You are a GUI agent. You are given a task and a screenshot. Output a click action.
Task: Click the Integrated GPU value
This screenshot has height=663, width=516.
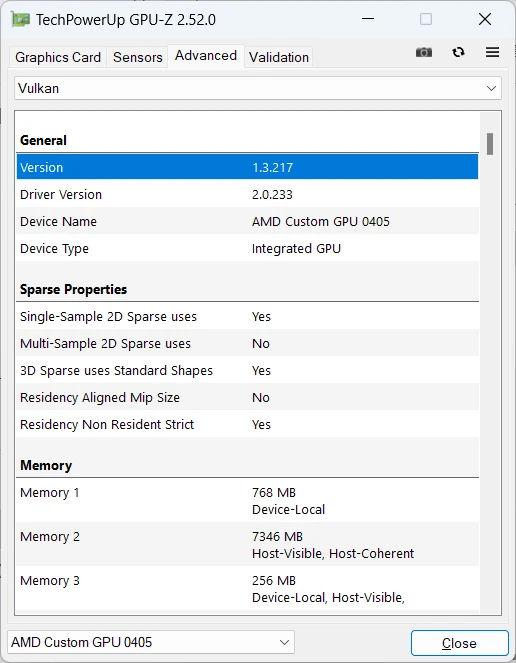tap(296, 249)
